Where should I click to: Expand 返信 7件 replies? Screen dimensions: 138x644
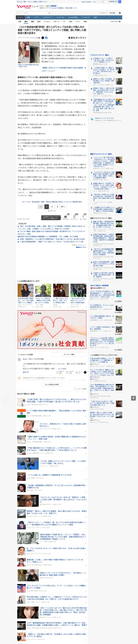point(26,372)
